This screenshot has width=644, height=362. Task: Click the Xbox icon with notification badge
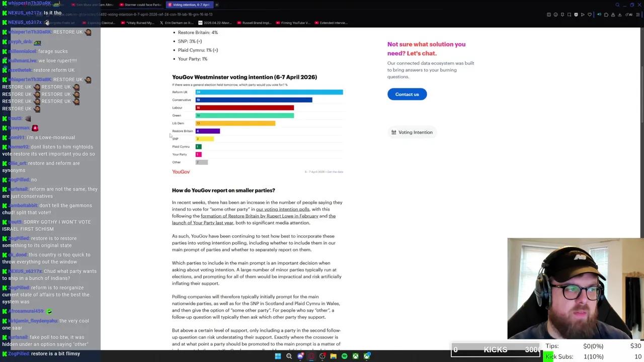tap(367, 356)
